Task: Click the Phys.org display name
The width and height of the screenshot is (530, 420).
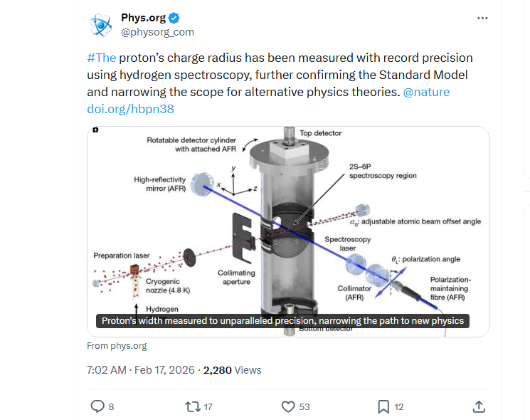Action: point(143,18)
